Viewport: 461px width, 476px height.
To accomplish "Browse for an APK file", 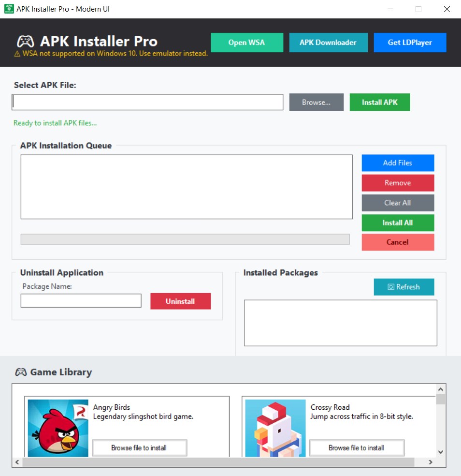I will click(316, 102).
